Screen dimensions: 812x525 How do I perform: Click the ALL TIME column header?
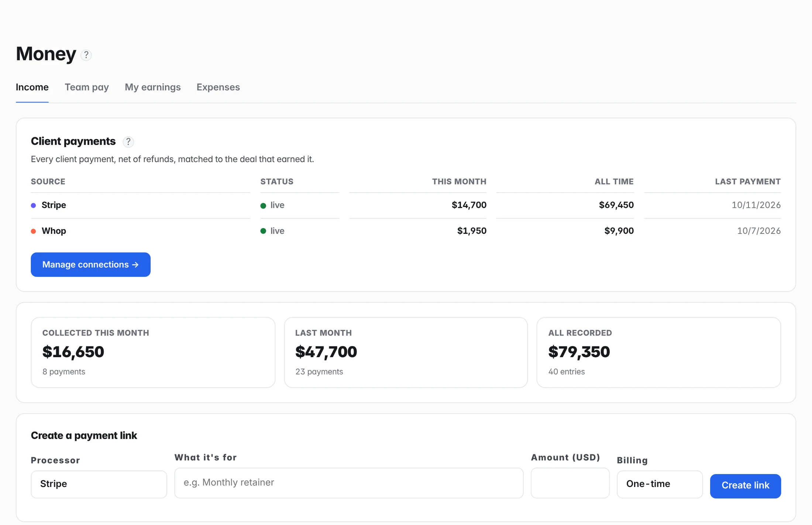[614, 182]
